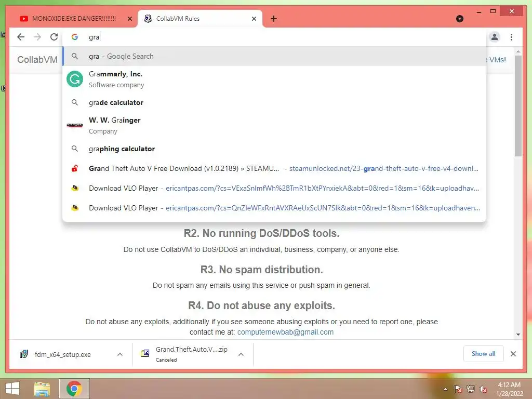The image size is (532, 399).
Task: Click the magnifier icon beside grade calculator
Action: [75, 102]
